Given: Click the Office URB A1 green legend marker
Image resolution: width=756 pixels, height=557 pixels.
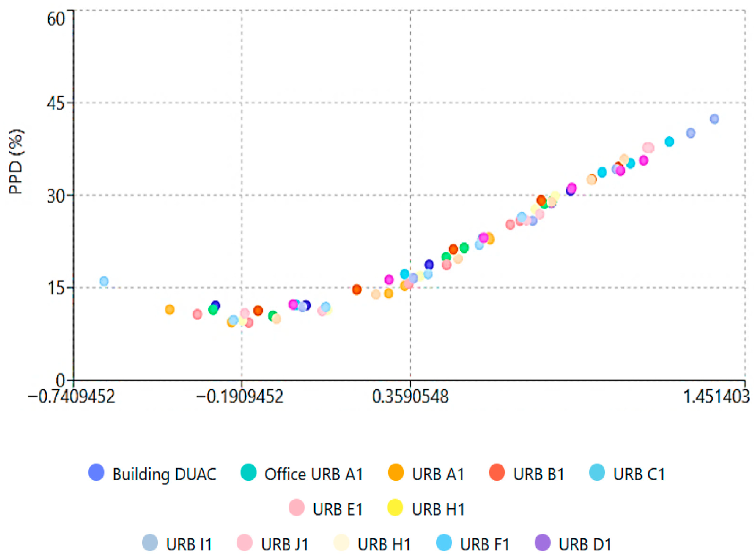Looking at the screenshot, I should (x=248, y=472).
